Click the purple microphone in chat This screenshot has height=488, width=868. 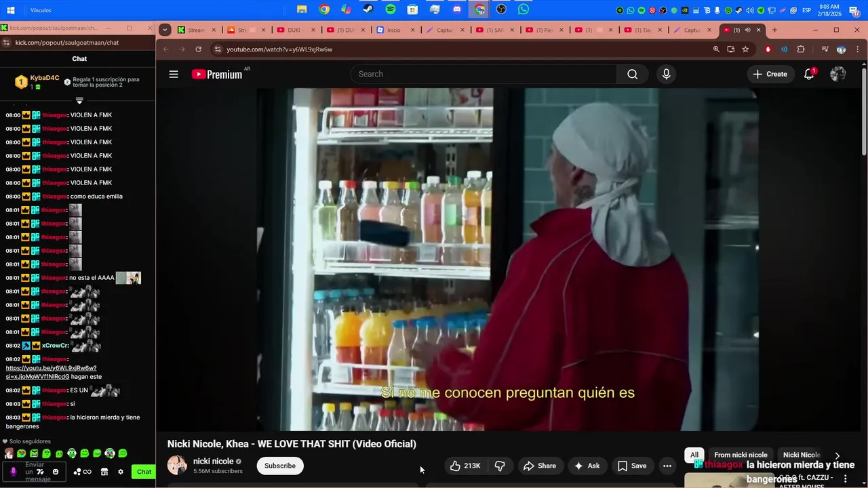tap(13, 472)
